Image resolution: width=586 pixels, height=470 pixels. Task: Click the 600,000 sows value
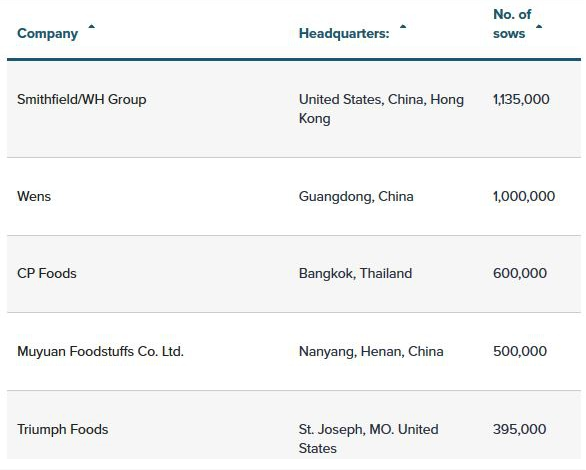point(520,273)
